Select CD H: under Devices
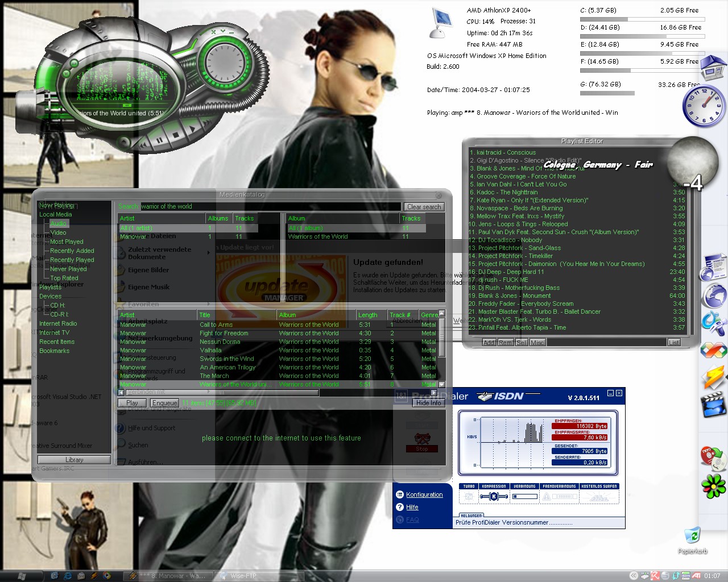This screenshot has height=582, width=728. 57,305
